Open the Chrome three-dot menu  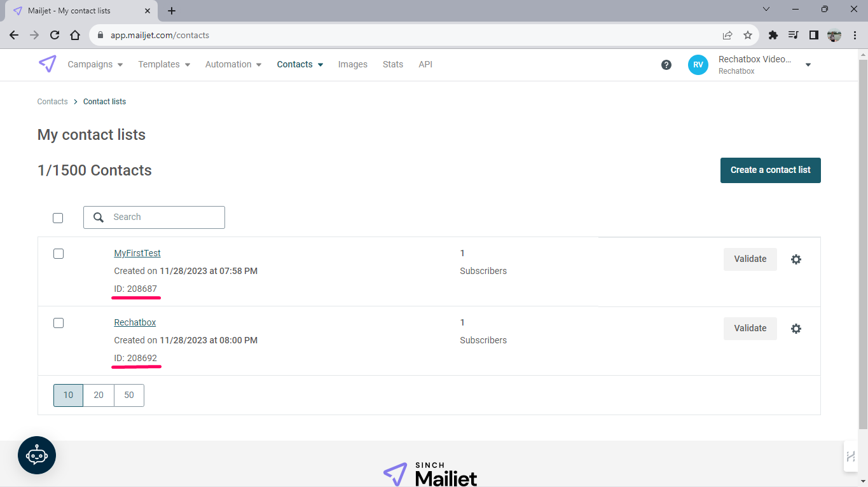pos(854,35)
